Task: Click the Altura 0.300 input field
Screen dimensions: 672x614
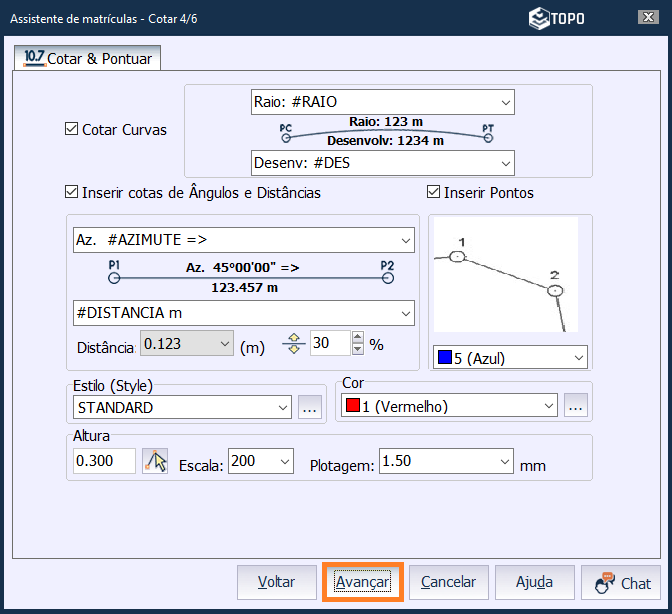Action: tap(104, 461)
